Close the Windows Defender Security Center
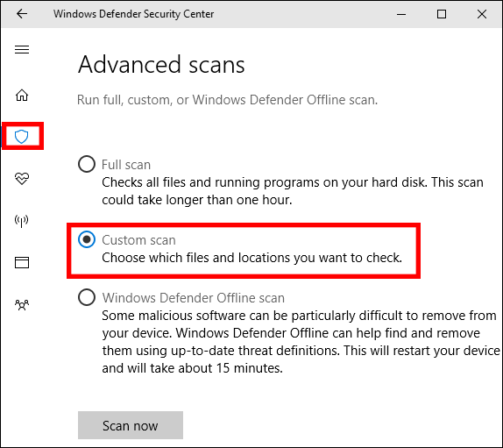Image resolution: width=503 pixels, height=448 pixels. pyautogui.click(x=482, y=14)
